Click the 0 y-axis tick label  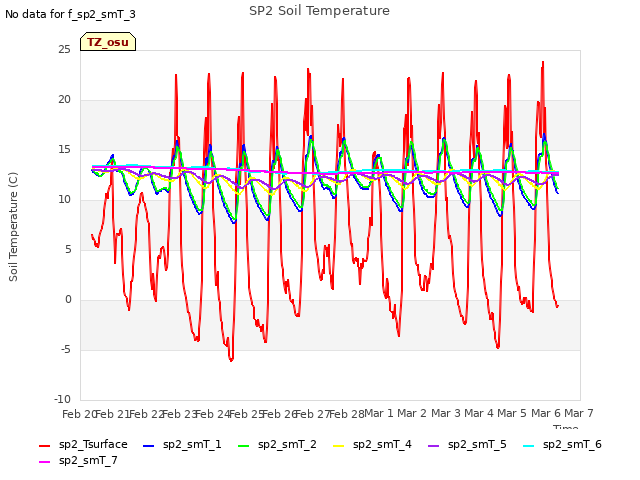point(68,300)
